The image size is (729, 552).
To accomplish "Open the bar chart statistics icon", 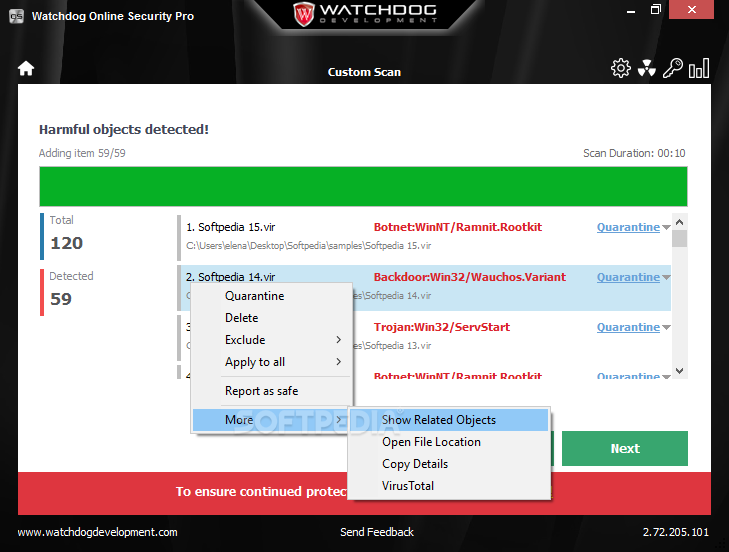I will pos(699,68).
